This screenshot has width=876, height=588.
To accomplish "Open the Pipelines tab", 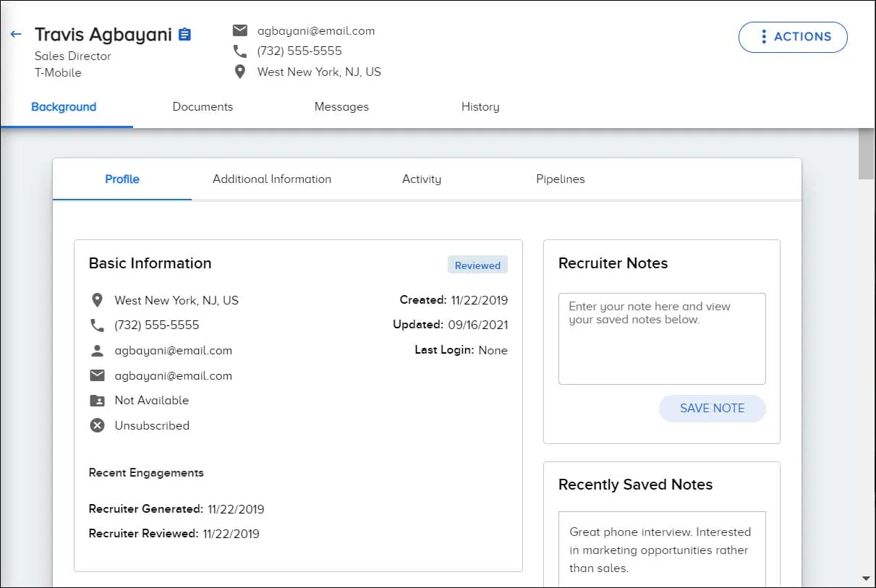I will pos(561,179).
